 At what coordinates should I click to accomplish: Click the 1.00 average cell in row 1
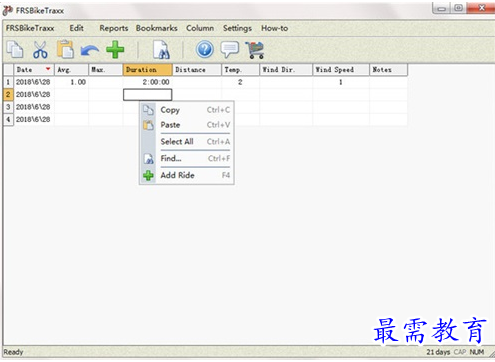coord(71,82)
